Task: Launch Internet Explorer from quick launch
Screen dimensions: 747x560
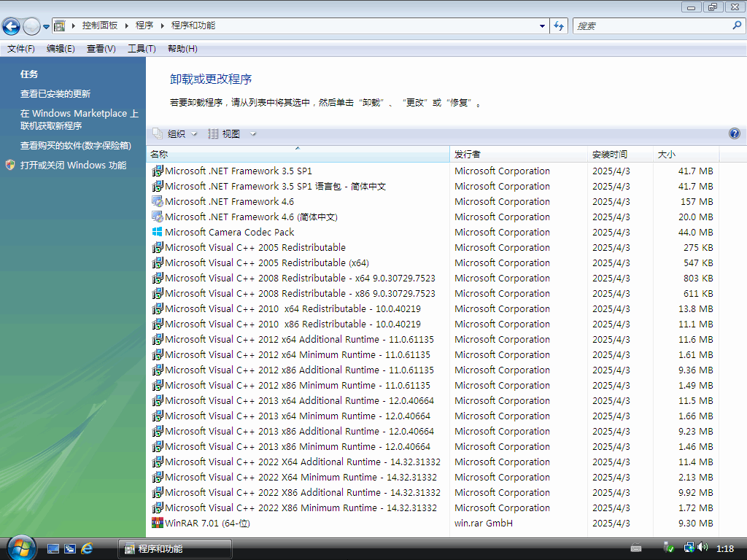Action: (87, 548)
